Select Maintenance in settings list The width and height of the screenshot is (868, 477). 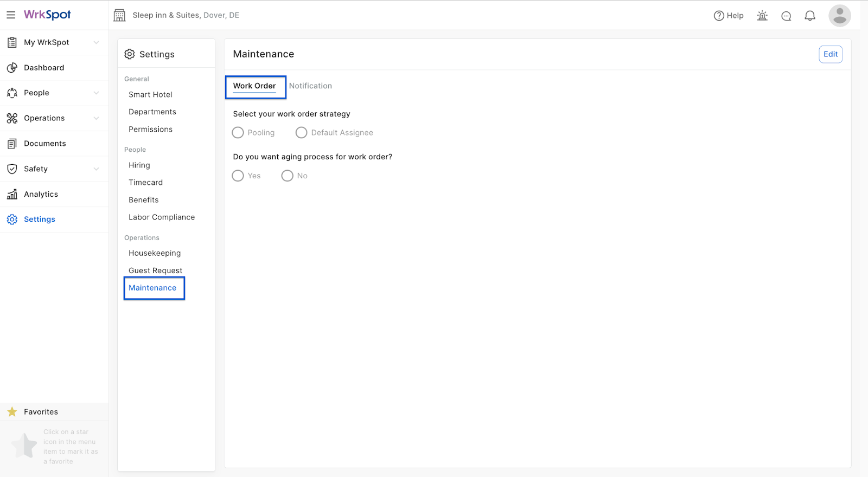pos(152,288)
